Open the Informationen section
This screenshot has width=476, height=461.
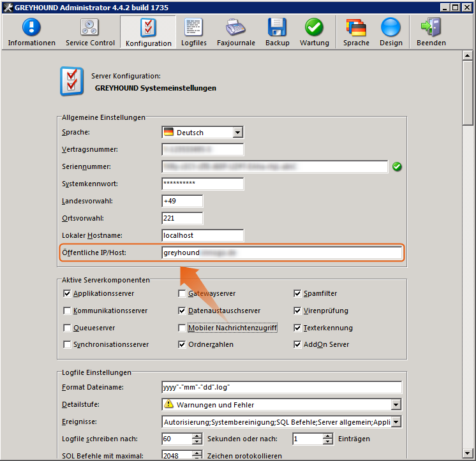pos(31,32)
